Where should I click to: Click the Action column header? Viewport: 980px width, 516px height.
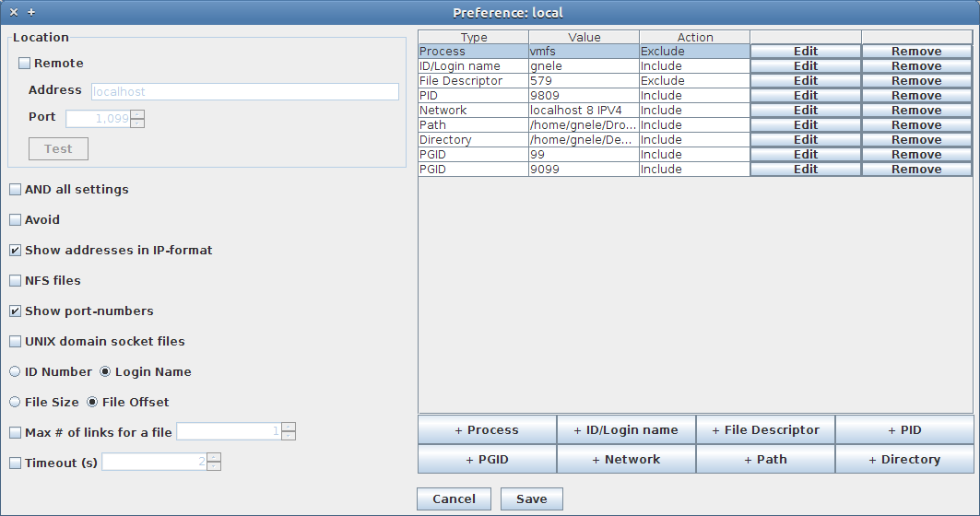(x=695, y=37)
